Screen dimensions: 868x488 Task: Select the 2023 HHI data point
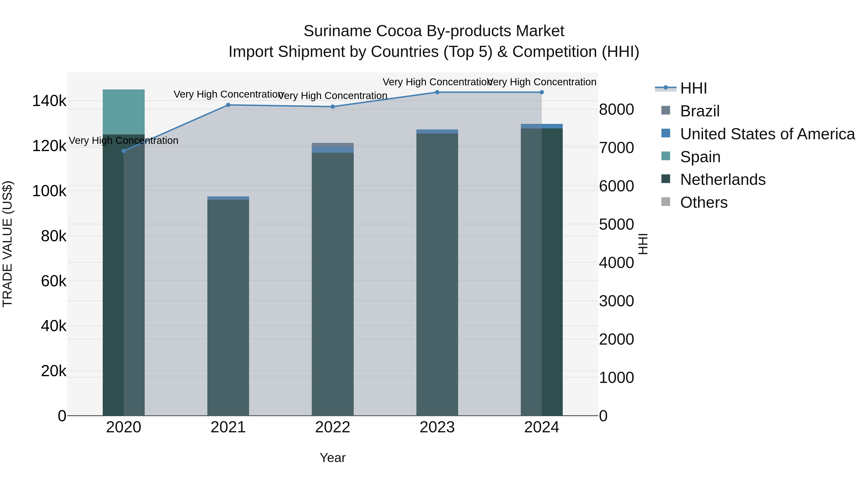point(437,92)
